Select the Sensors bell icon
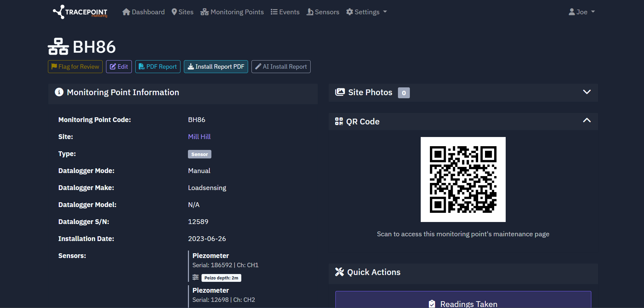Viewport: 644px width, 308px height. point(310,12)
